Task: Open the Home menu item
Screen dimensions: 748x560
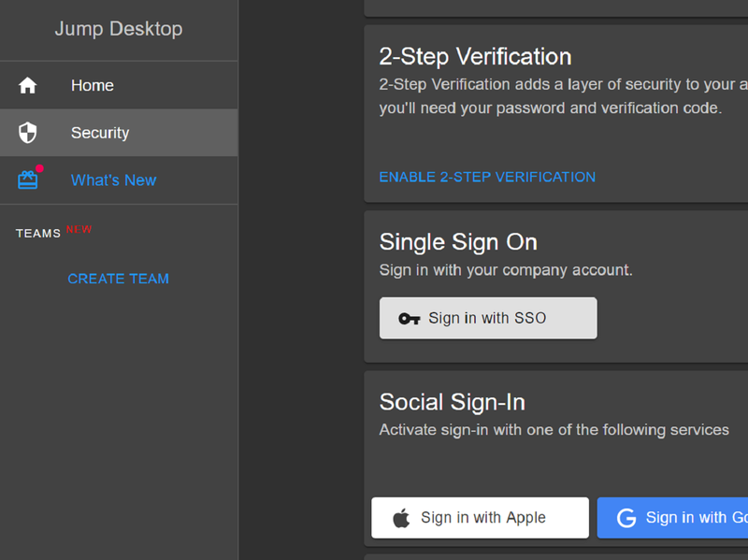Action: pyautogui.click(x=93, y=86)
